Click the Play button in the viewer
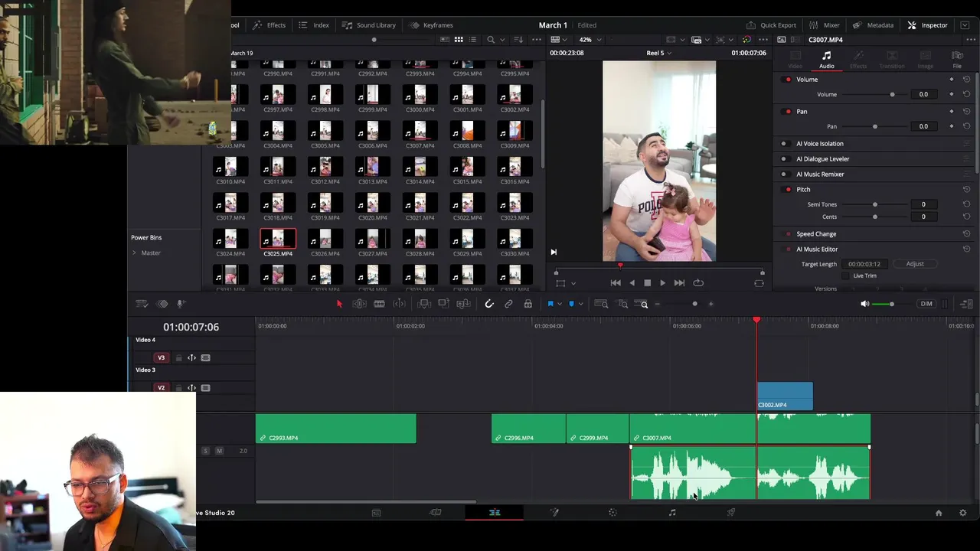The width and height of the screenshot is (980, 551). [x=662, y=283]
